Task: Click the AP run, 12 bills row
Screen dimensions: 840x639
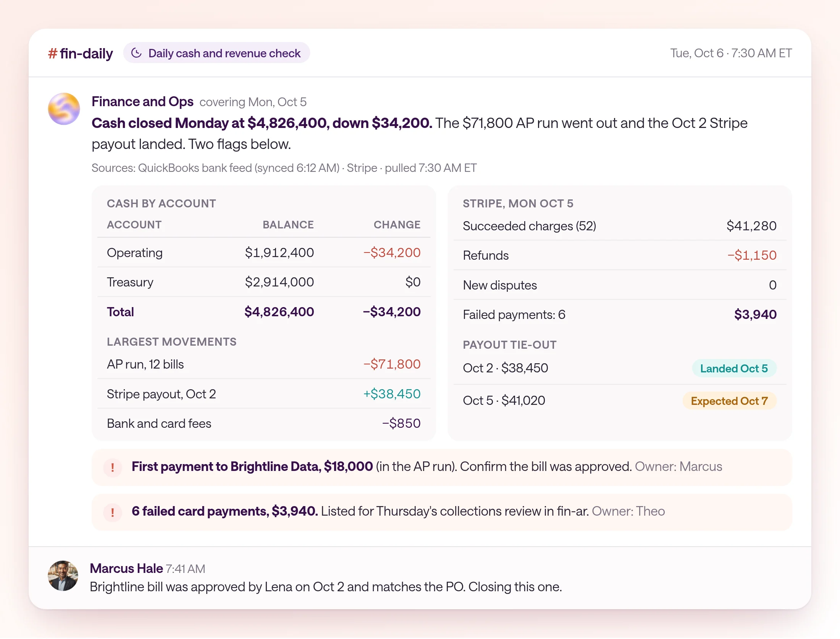Action: tap(264, 364)
